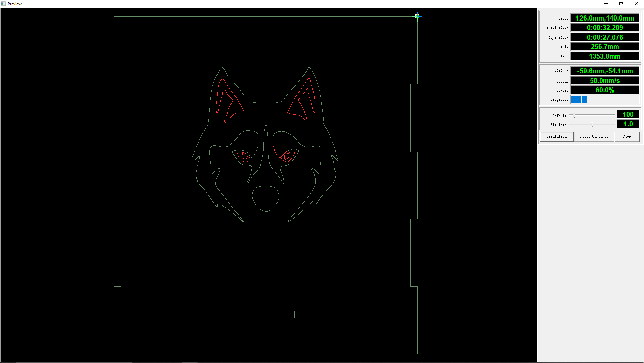Click the Default value field showing 100
The height and width of the screenshot is (363, 644).
pos(628,114)
